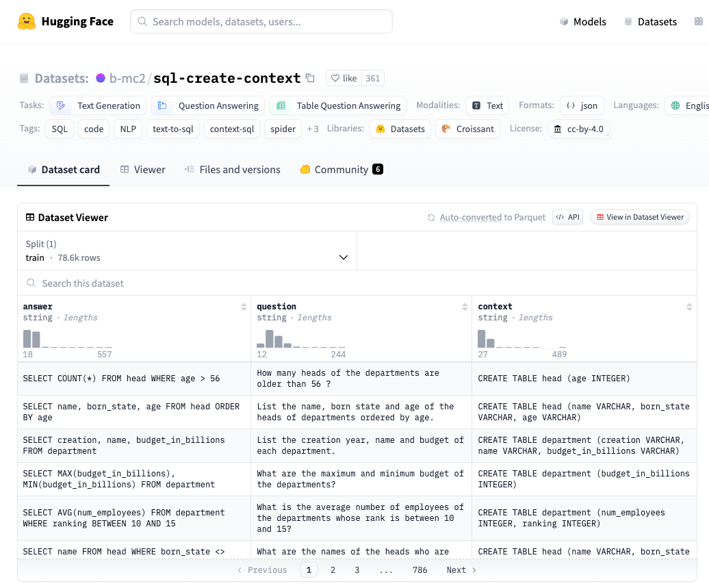This screenshot has width=709, height=588.
Task: Select the Question Answering task tag
Action: coord(207,105)
